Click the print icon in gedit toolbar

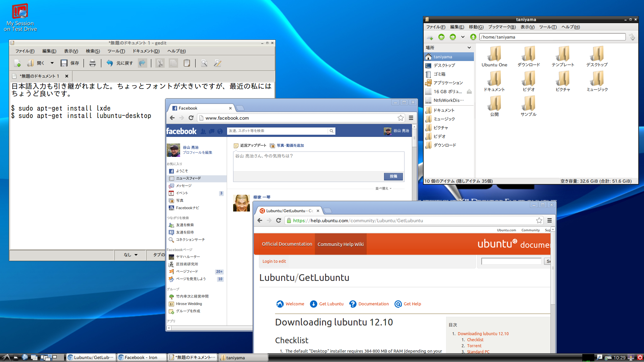tap(93, 63)
